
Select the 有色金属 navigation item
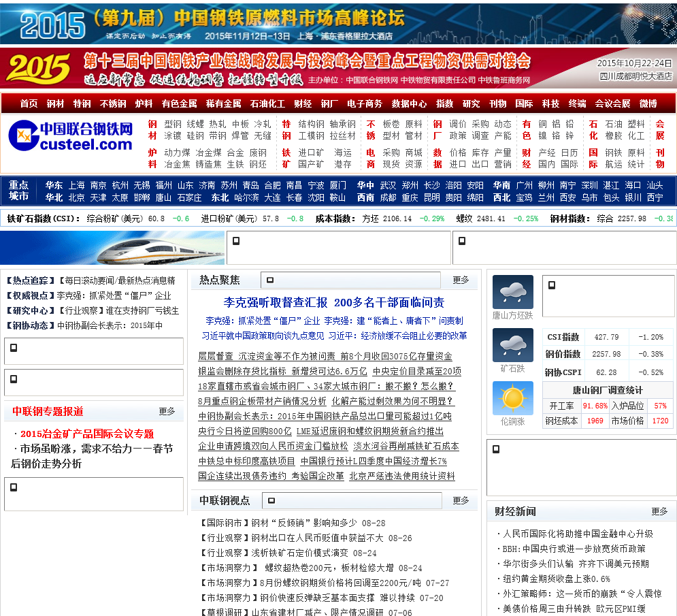(179, 103)
